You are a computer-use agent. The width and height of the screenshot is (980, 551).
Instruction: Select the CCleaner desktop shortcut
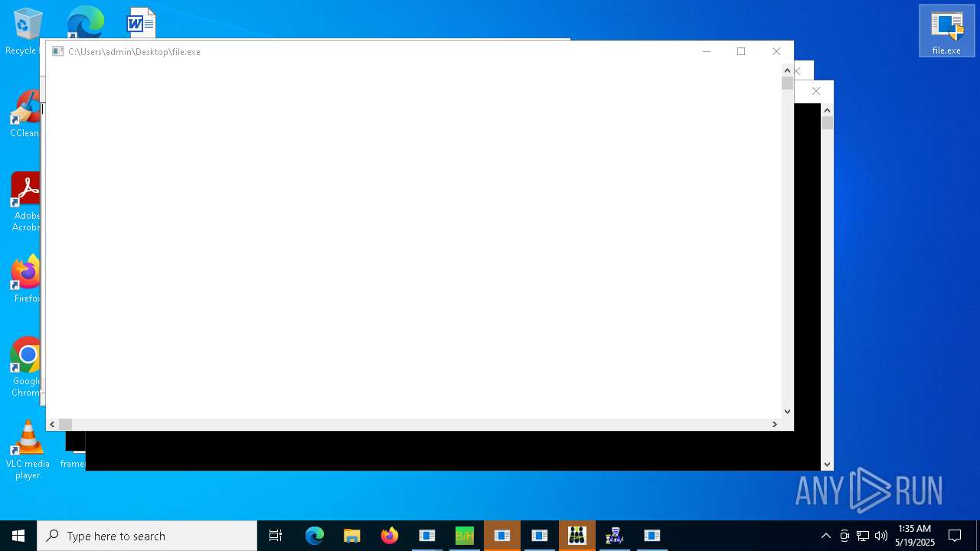click(24, 113)
